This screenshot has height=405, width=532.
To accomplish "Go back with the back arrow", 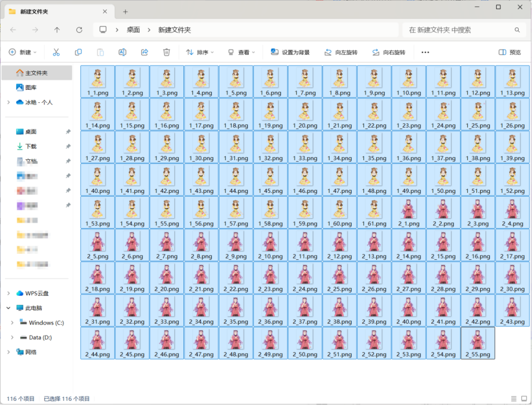I will 13,30.
